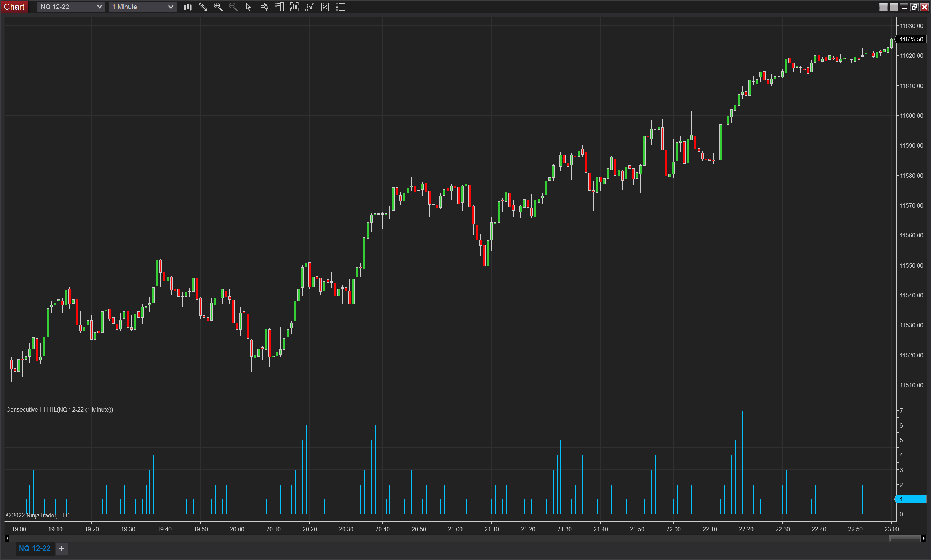Click the 20:10 time axis label
The width and height of the screenshot is (931, 560).
click(273, 529)
